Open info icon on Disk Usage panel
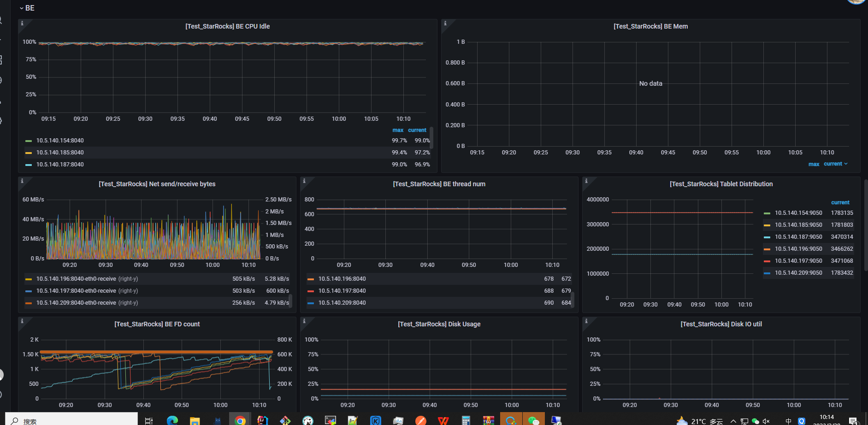The width and height of the screenshot is (868, 425). tap(304, 321)
